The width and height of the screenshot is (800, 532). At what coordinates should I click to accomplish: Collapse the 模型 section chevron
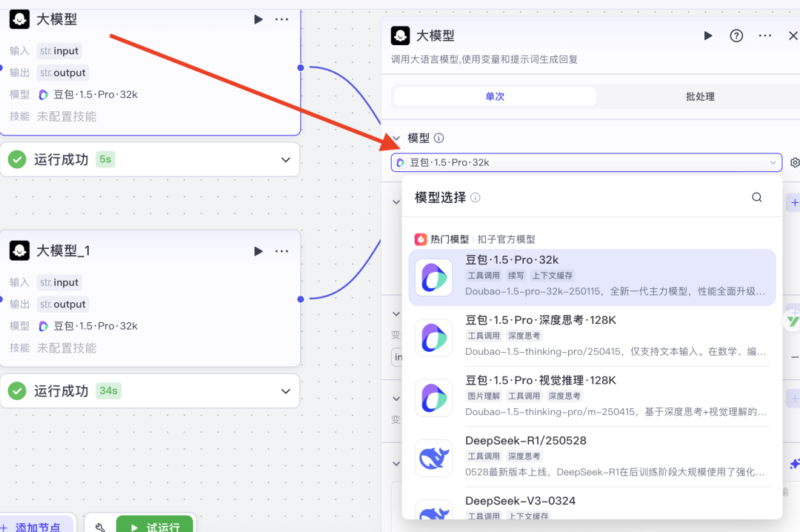(396, 139)
